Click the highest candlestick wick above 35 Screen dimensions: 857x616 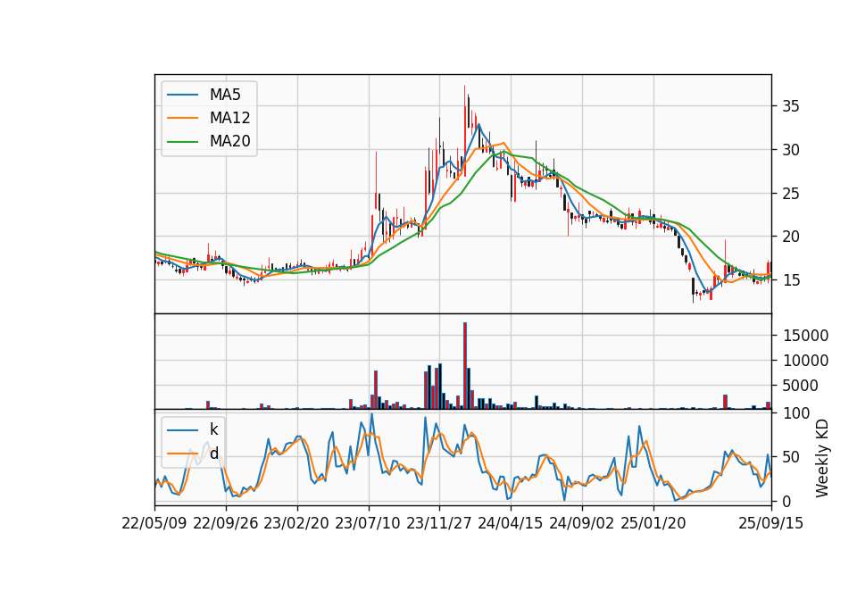point(464,130)
